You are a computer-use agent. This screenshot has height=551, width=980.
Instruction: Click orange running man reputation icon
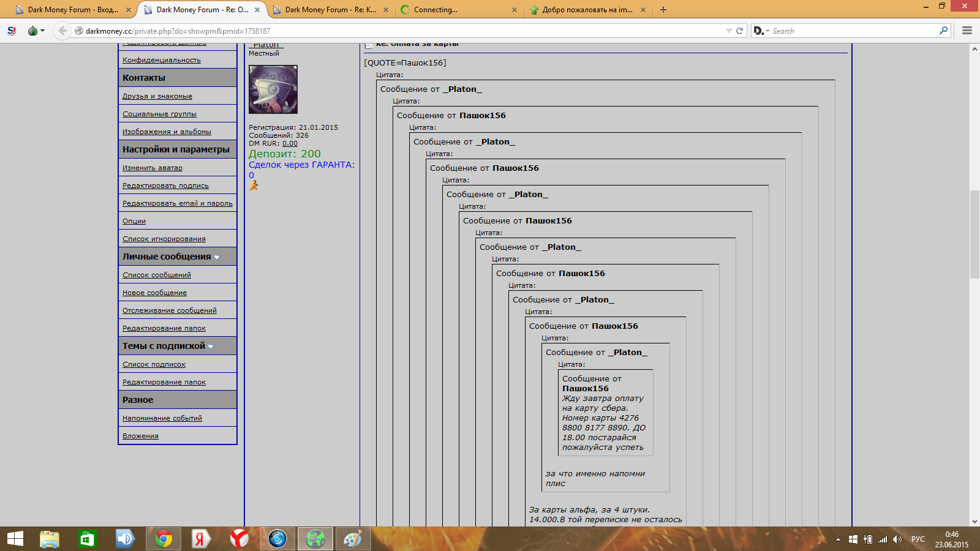click(254, 185)
